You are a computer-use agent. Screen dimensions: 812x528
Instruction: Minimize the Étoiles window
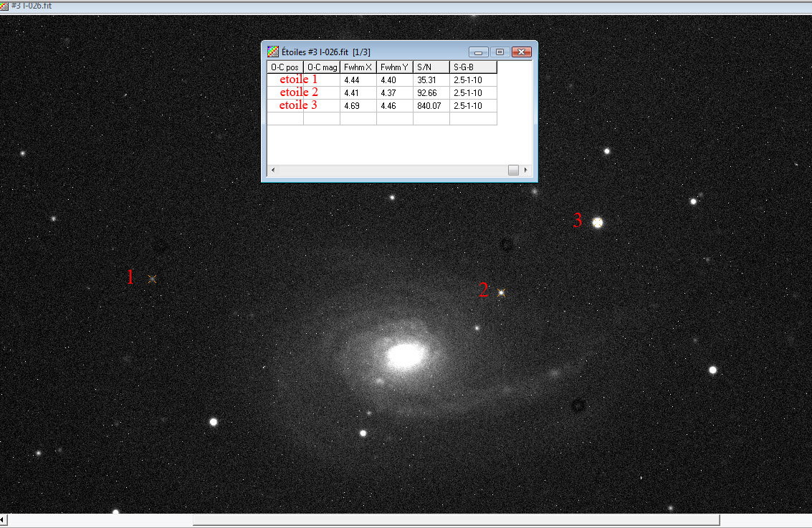click(479, 52)
